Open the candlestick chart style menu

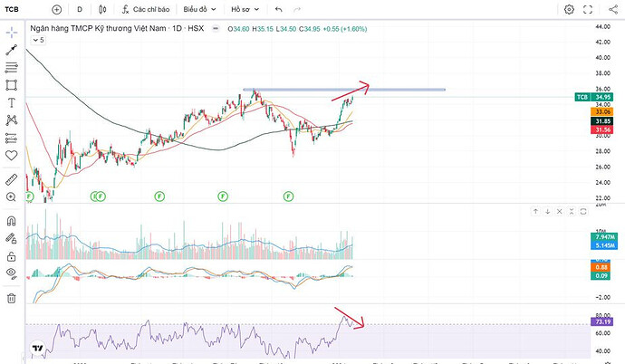point(102,9)
